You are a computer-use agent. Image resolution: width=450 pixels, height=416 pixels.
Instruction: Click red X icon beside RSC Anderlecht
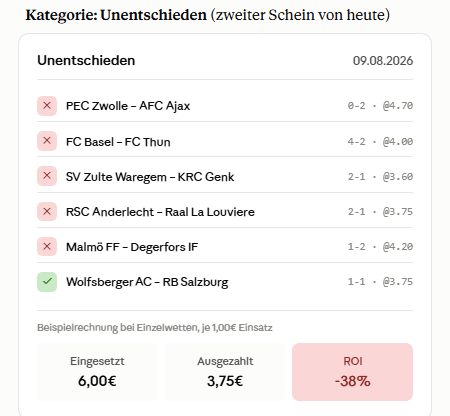(x=47, y=211)
